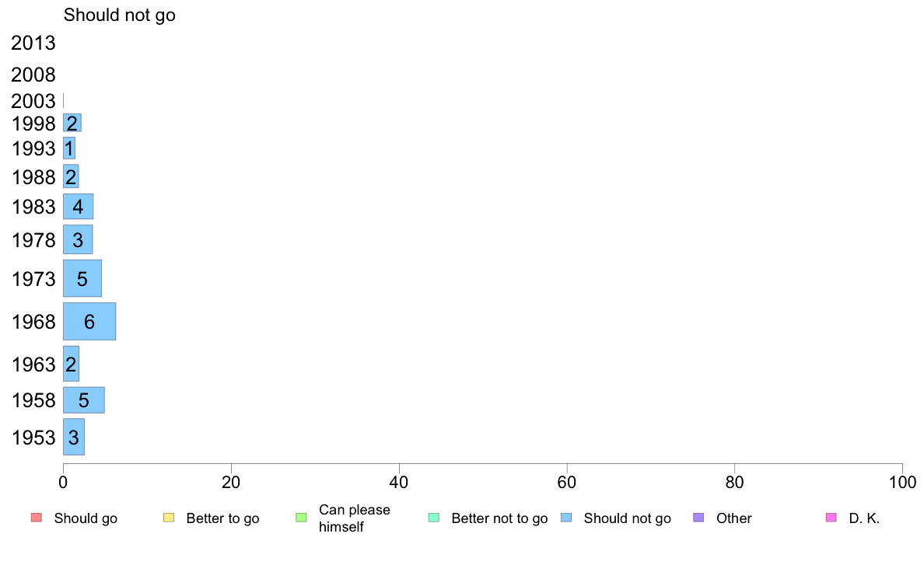
Task: Select the 1953 bar labeled 3
Action: [74, 437]
